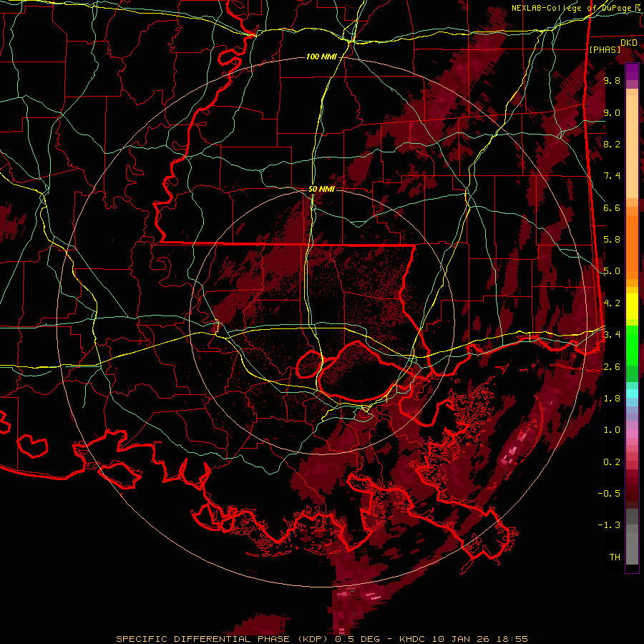Image resolution: width=644 pixels, height=644 pixels.
Task: Click the 9.8 value on the color scale
Action: 612,80
